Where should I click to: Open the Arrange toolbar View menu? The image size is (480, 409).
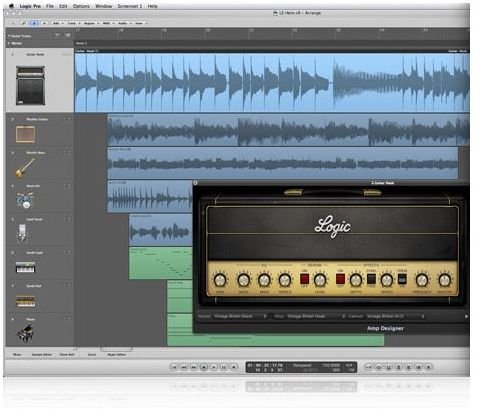click(140, 23)
